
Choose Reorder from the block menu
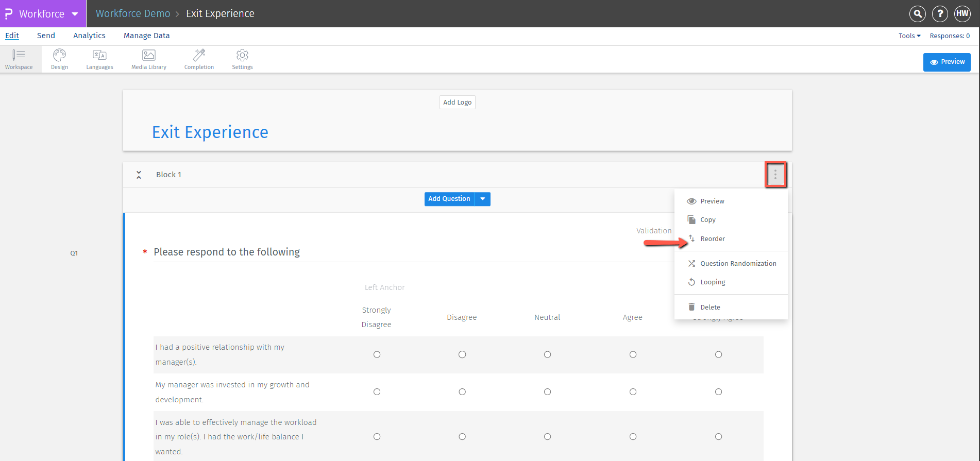pos(712,239)
